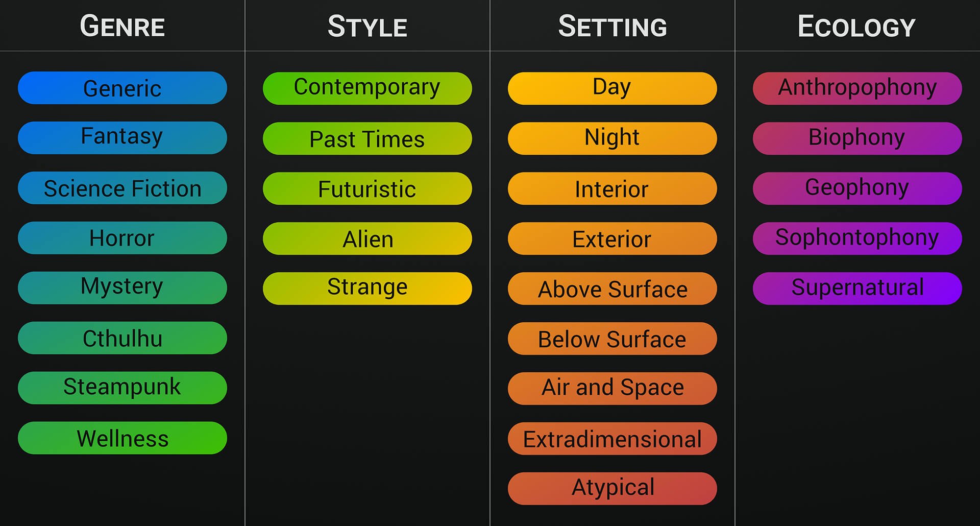Screen dimensions: 980x526
Task: Select the Extradimensional setting pill
Action: coord(612,439)
